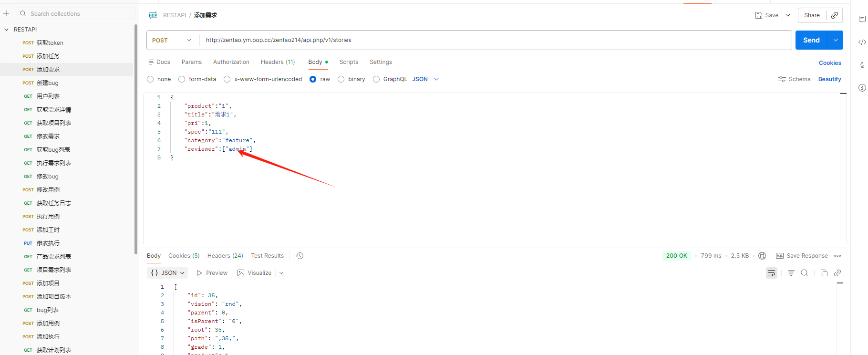Viewport: 868px width, 355px height.
Task: Switch to the Scripts tab
Action: pyautogui.click(x=349, y=62)
